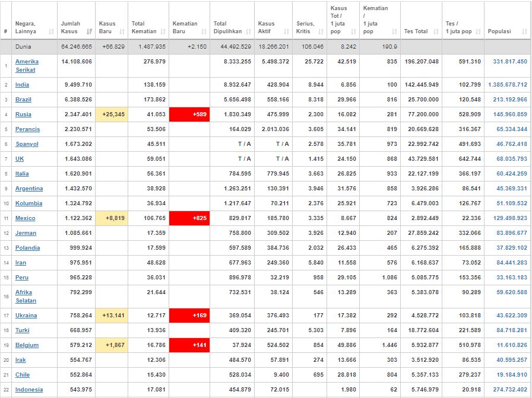Open the Ukraina country link
The image size is (532, 398).
pos(26,316)
